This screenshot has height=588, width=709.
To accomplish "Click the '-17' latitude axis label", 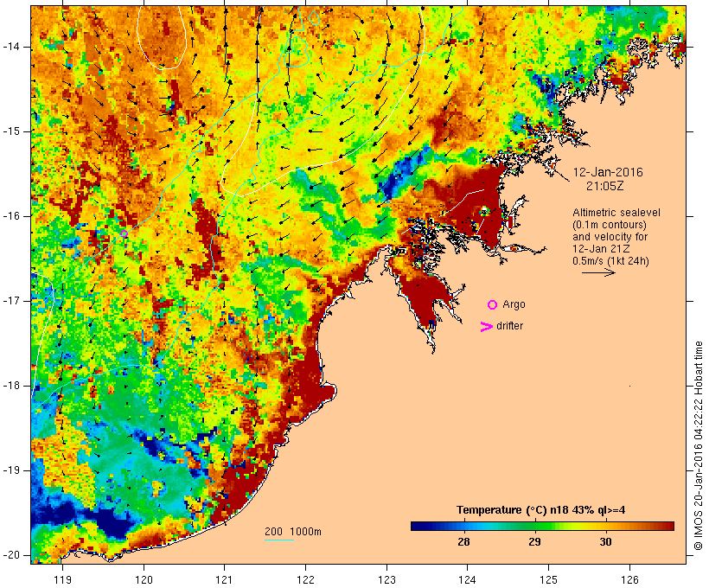I will [x=10, y=301].
